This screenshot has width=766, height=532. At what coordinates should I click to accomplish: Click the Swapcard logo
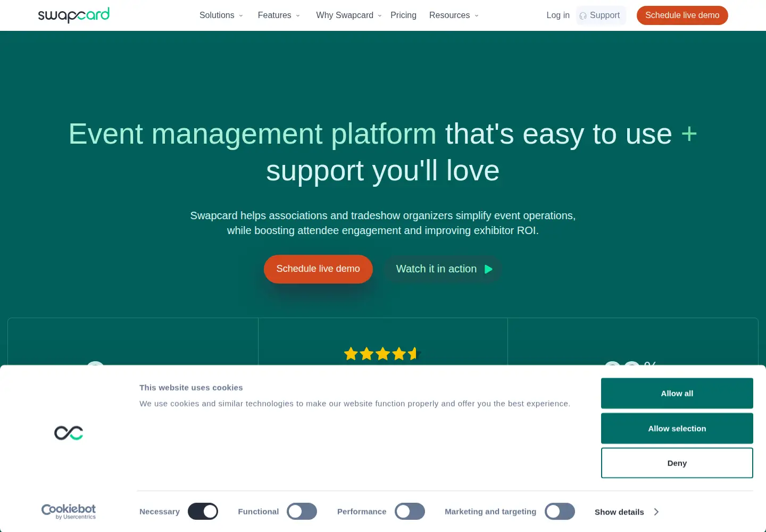click(x=73, y=15)
